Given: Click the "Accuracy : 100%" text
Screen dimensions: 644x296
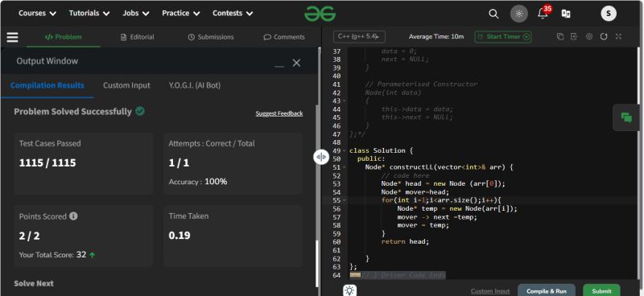Looking at the screenshot, I should [x=198, y=182].
